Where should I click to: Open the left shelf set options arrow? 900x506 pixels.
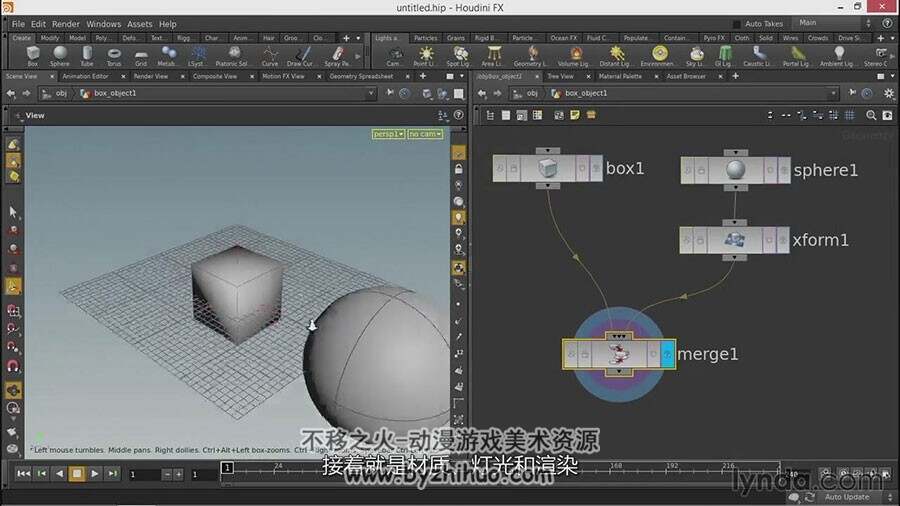(358, 38)
